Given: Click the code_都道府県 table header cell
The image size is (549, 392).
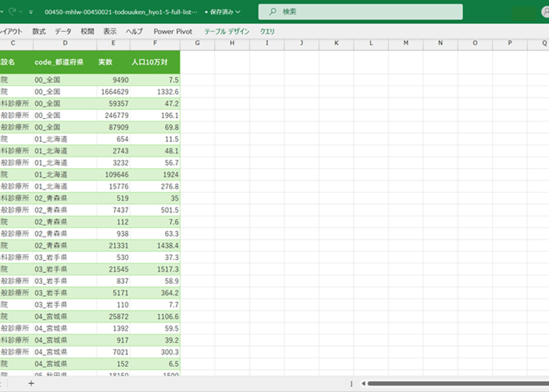Looking at the screenshot, I should tap(65, 62).
